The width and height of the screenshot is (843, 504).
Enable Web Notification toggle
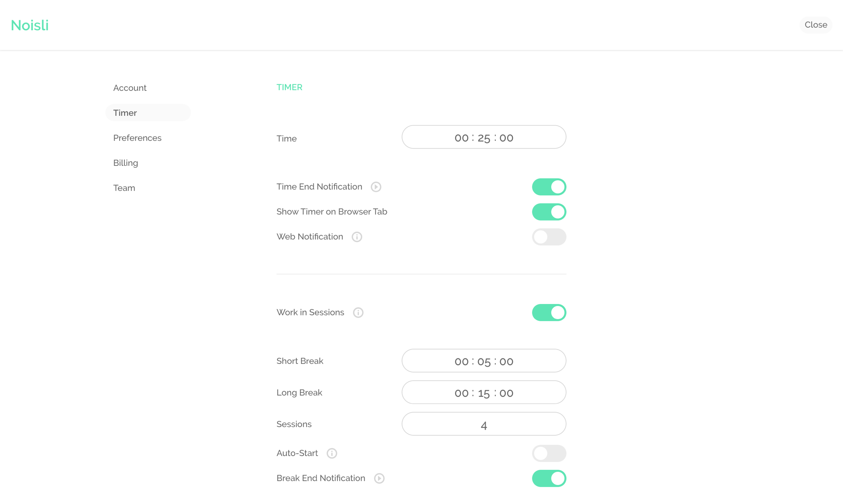[549, 237]
